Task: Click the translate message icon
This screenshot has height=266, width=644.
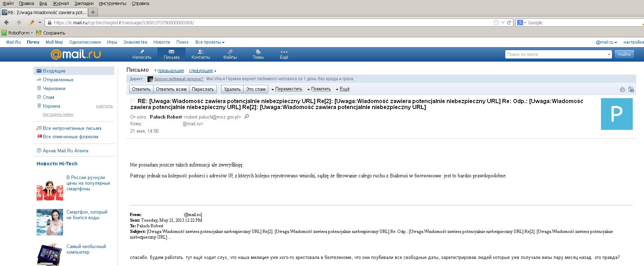Action: pyautogui.click(x=631, y=89)
